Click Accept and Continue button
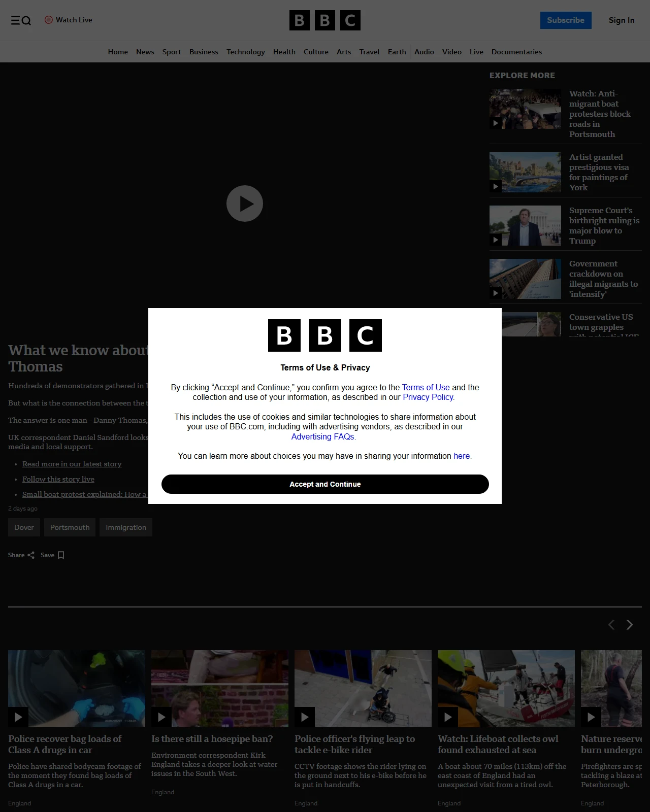The height and width of the screenshot is (812, 650). (x=325, y=484)
